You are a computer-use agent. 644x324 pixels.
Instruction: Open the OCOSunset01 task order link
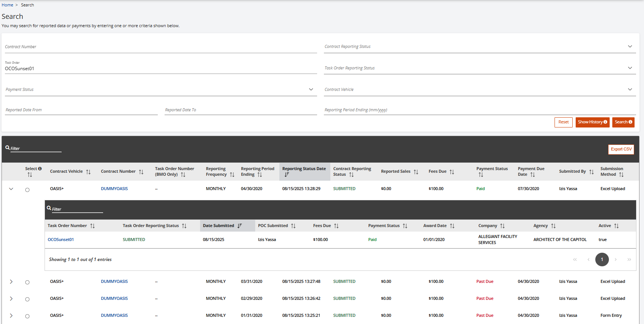click(x=61, y=240)
